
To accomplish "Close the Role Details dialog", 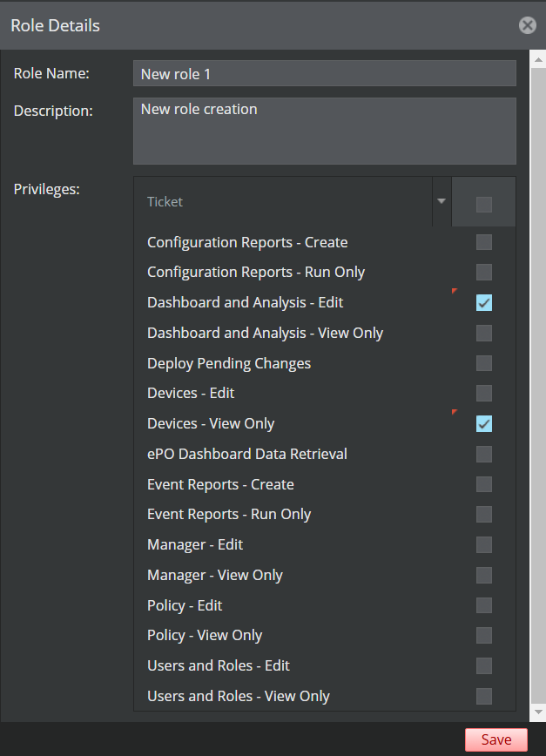I will 527,25.
